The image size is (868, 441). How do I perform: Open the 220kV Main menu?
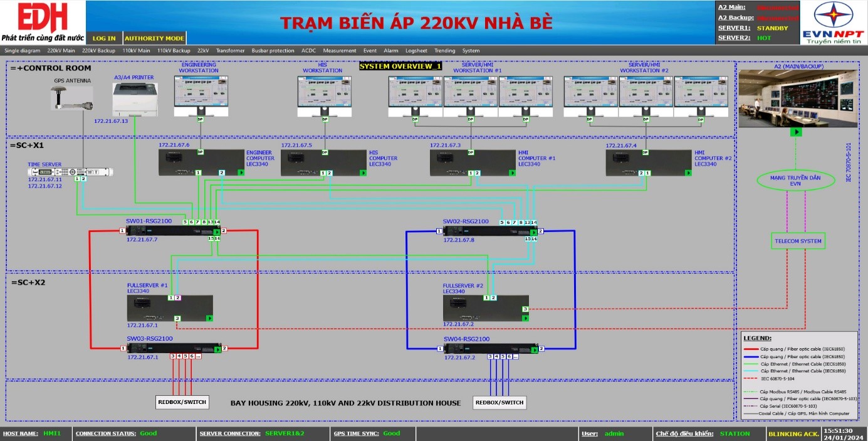61,51
